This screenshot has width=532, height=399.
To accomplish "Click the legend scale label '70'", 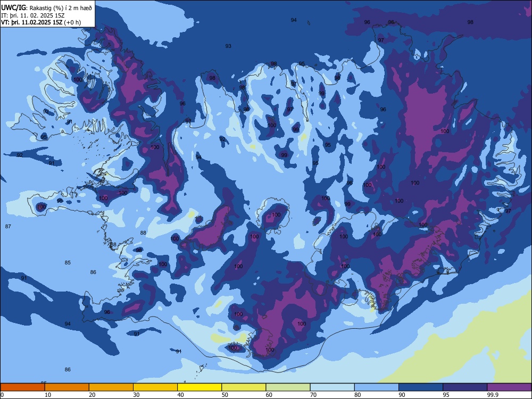I will 313,395.
